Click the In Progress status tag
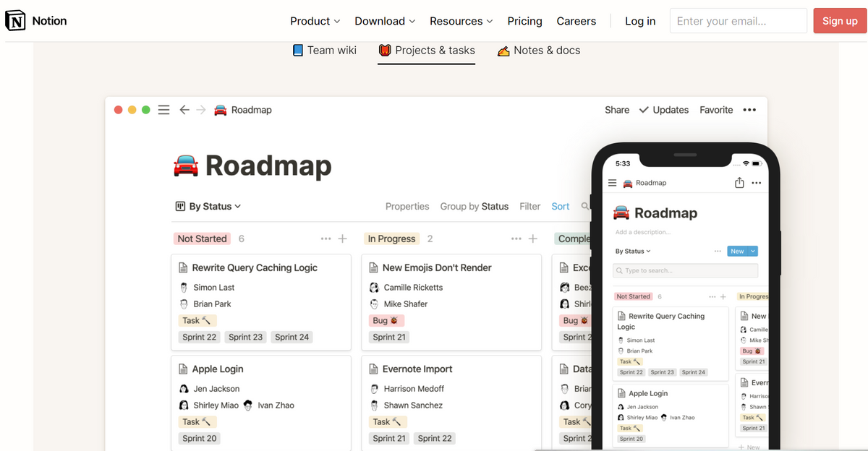This screenshot has height=451, width=868. [392, 239]
